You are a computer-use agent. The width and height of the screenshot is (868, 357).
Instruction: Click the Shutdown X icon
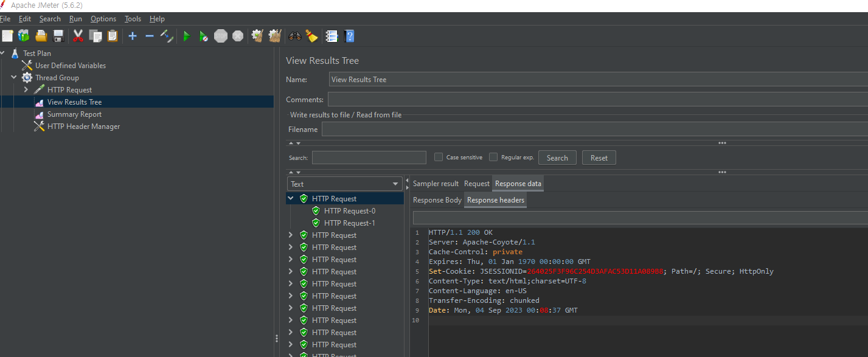[x=238, y=36]
